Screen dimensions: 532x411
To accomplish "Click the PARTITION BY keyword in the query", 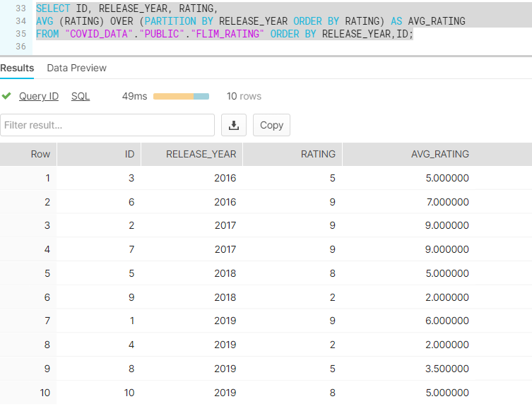I will tap(179, 21).
